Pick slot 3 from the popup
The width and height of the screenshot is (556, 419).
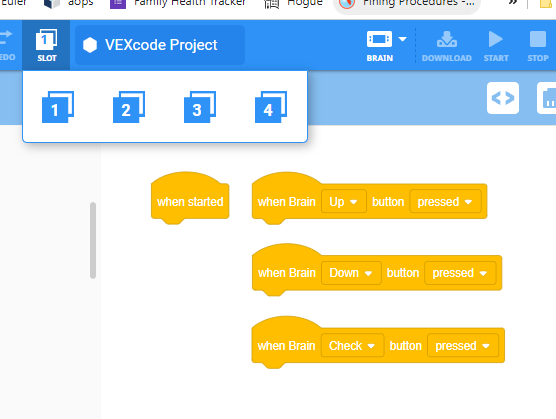pos(200,107)
